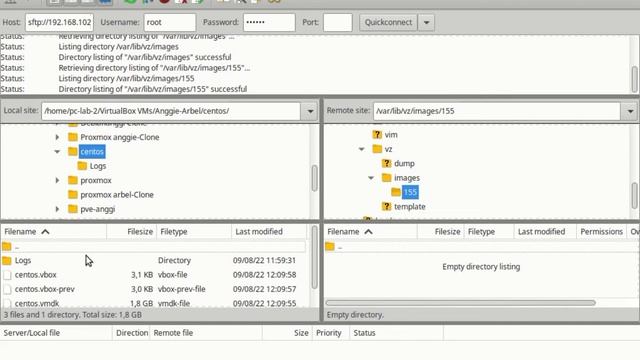Select the pve-anggi tree label
The image size is (640, 360).
[98, 209]
